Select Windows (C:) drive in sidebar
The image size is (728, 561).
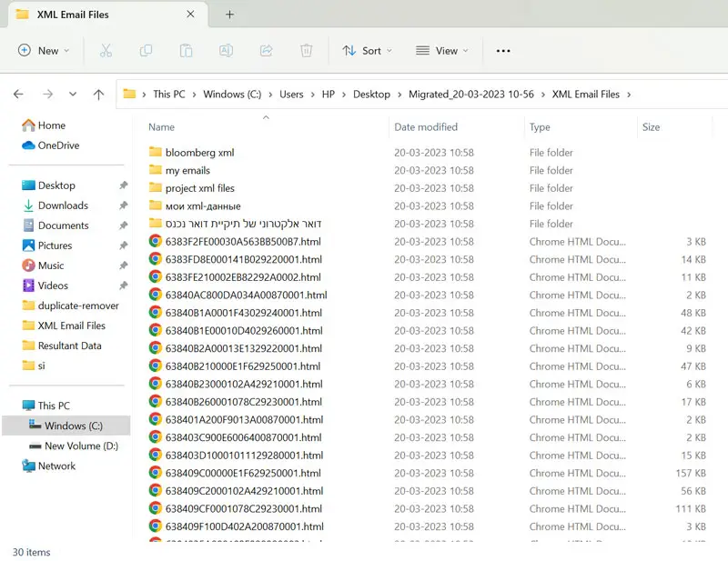click(73, 426)
